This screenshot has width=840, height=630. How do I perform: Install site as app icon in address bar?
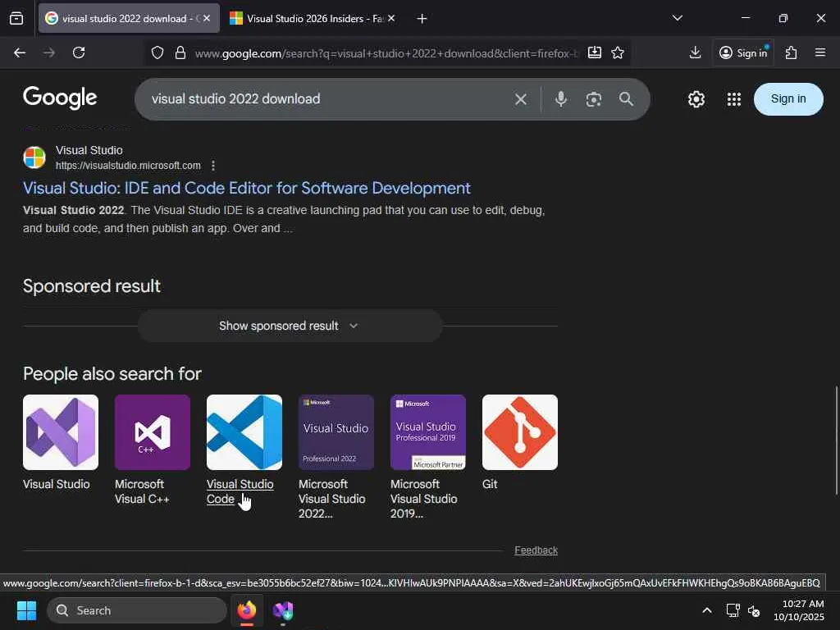(595, 52)
